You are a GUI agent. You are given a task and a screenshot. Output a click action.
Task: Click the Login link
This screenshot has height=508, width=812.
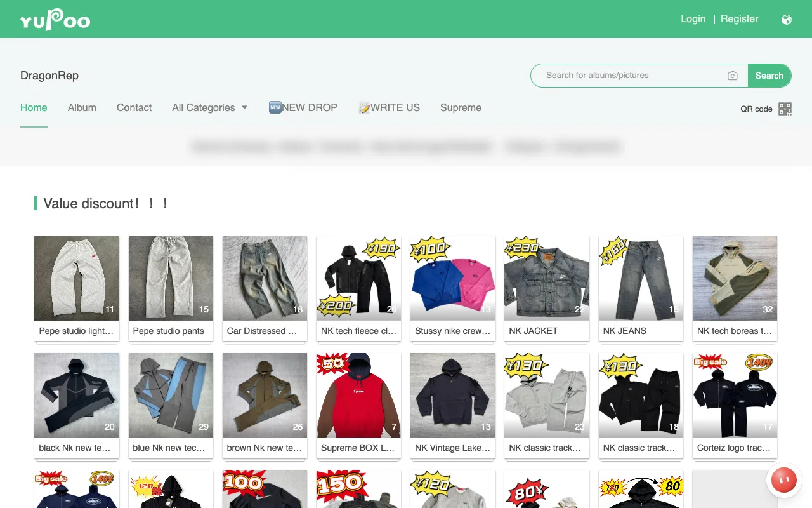693,19
